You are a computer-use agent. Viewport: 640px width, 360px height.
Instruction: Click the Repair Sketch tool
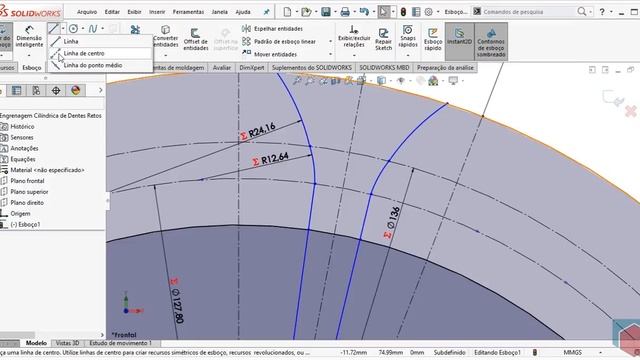coord(384,39)
